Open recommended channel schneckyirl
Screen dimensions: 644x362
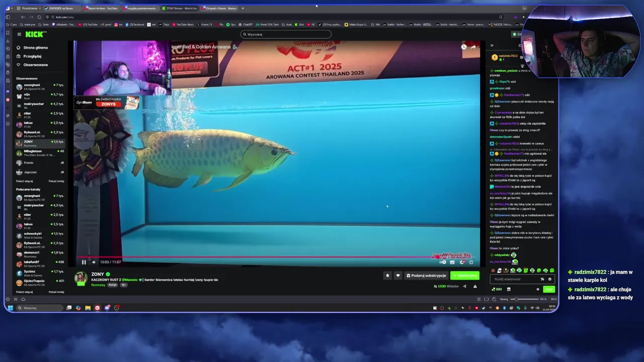(x=40, y=235)
